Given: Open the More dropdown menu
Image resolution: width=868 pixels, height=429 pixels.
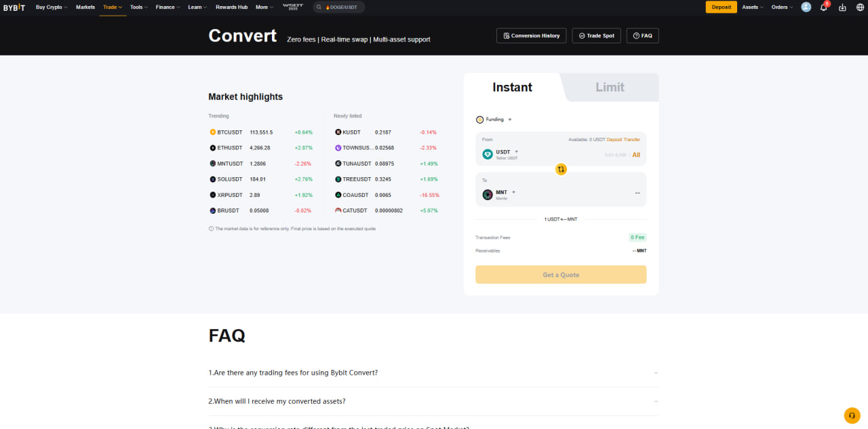Looking at the screenshot, I should pyautogui.click(x=264, y=7).
